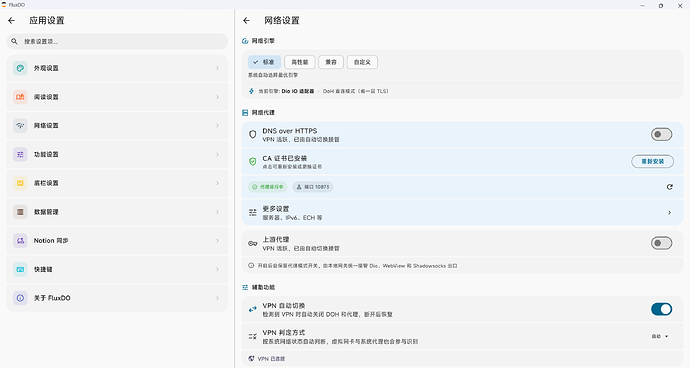Screen dimensions: 690x368
Task: Toggle the 上游代理 switch
Action: pos(661,243)
